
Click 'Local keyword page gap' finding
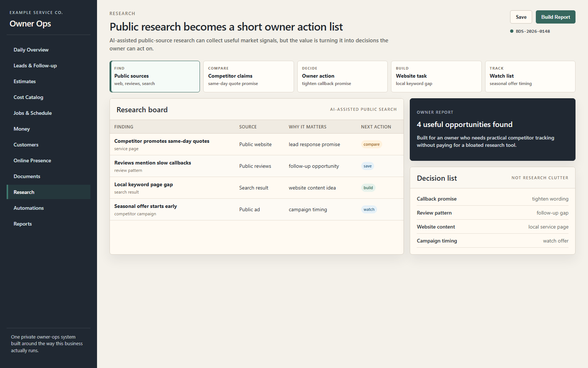(143, 184)
